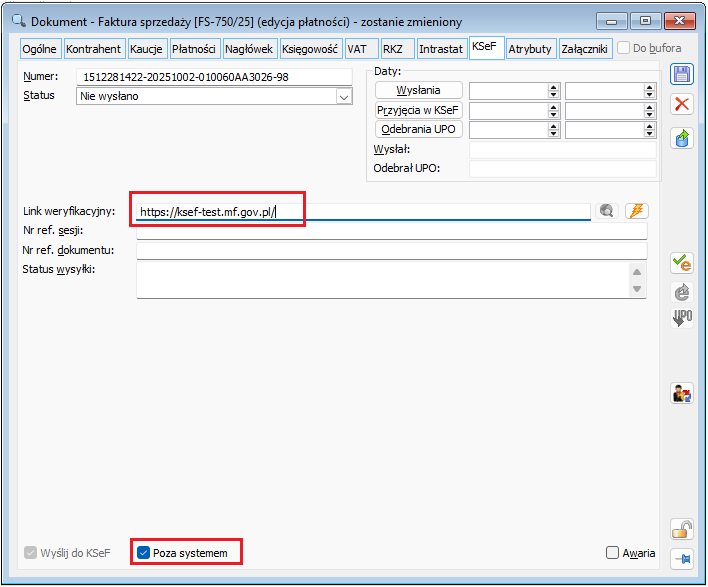Maximize the document window
Screen dimensions: 708x587
645,21
